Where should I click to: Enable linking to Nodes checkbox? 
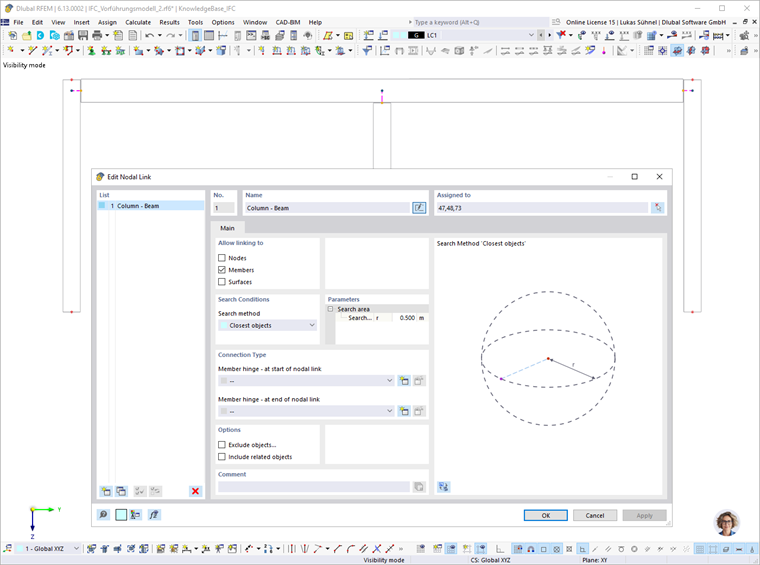click(x=222, y=258)
